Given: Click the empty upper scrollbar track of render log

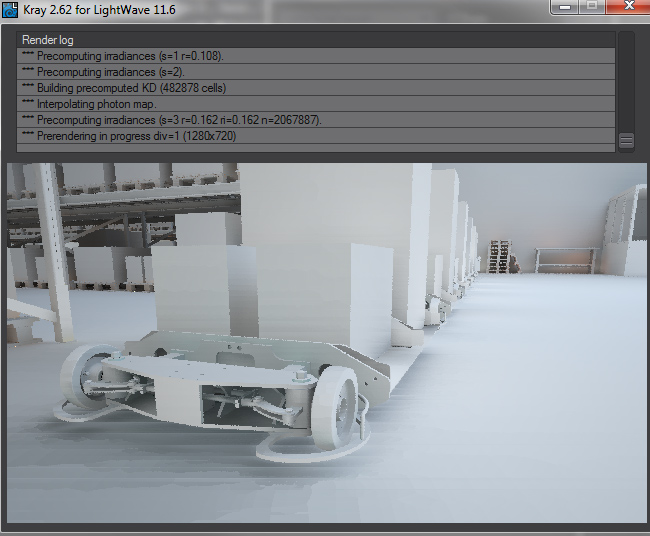Looking at the screenshot, I should tap(626, 80).
